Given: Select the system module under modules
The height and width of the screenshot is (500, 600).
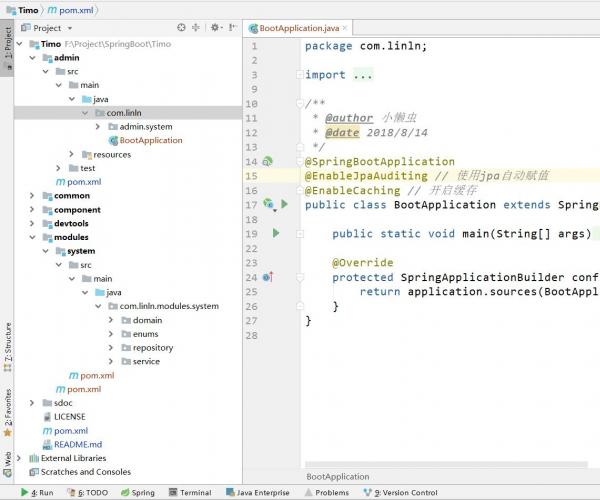Looking at the screenshot, I should (x=81, y=251).
